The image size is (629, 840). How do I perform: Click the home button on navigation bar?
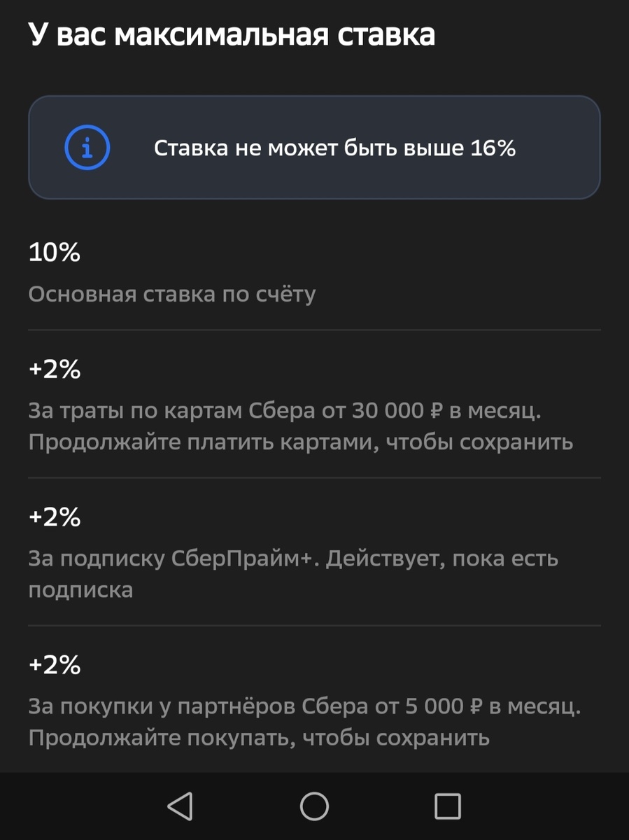314,805
